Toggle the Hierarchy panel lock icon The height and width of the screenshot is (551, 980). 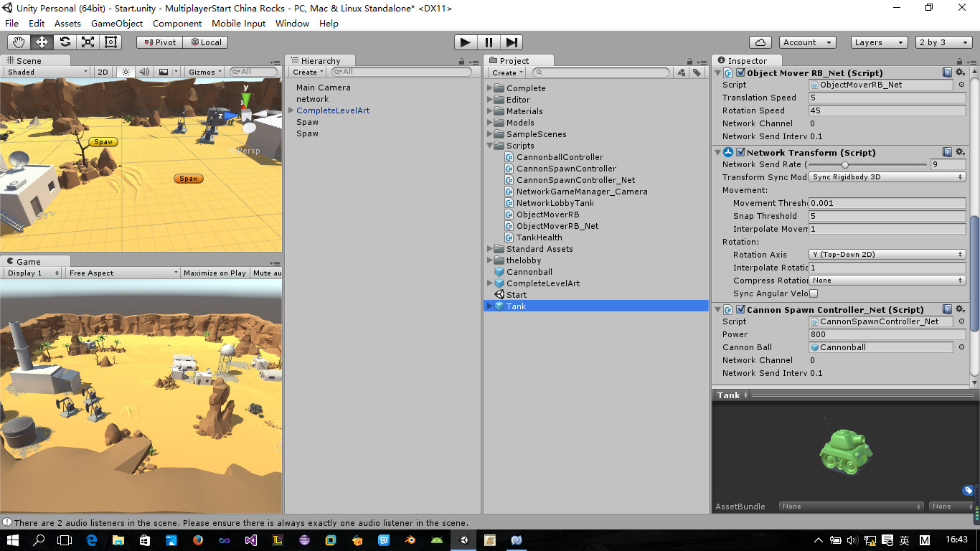(x=463, y=61)
